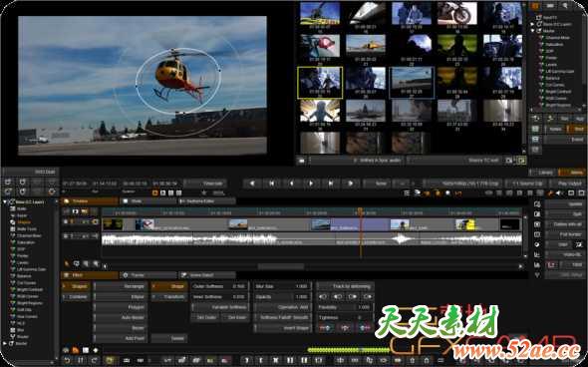Click the Add Point button
This screenshot has width=588, height=367.
120,338
